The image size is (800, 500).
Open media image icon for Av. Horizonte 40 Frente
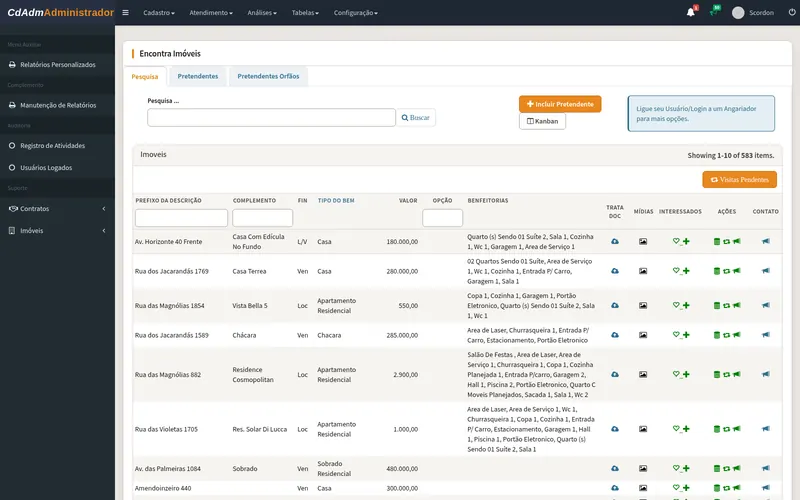coord(643,241)
